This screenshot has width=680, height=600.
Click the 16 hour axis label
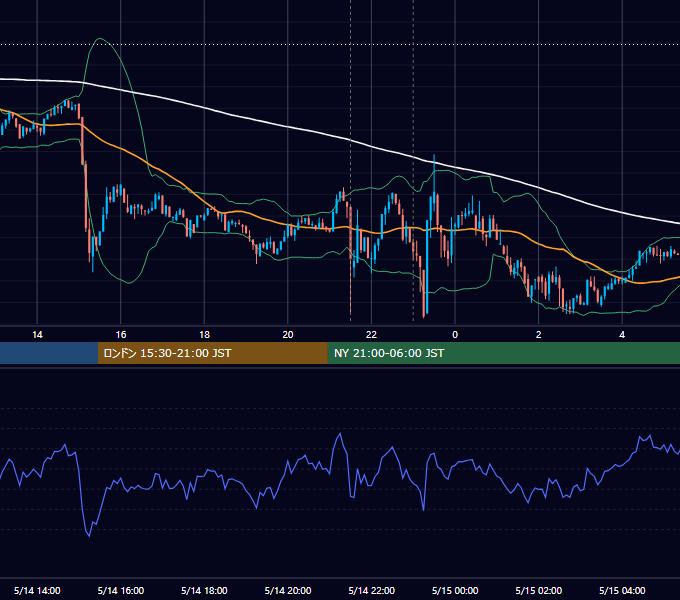point(121,335)
